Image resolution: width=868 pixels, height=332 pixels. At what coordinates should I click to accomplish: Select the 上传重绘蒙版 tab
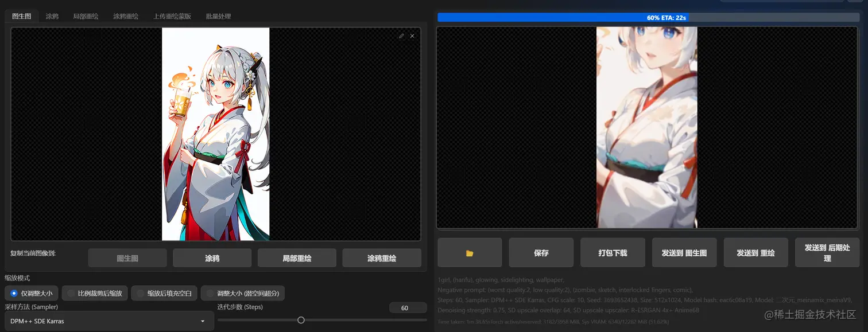click(x=172, y=16)
